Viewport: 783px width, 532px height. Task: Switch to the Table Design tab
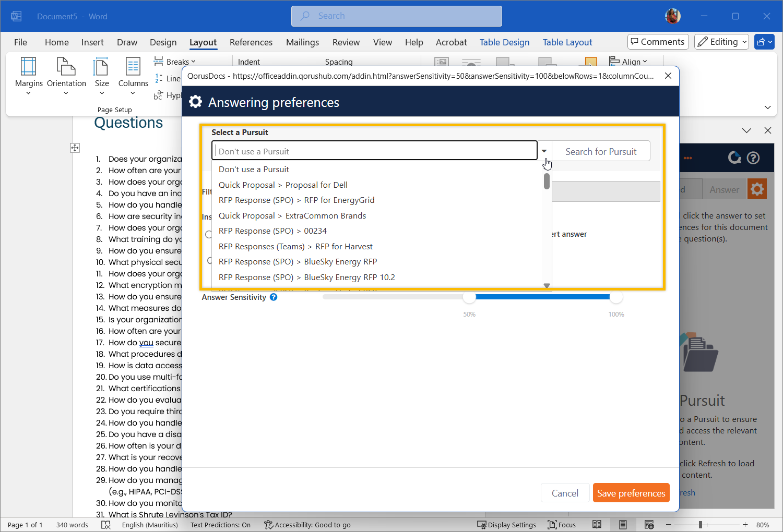[x=504, y=42]
